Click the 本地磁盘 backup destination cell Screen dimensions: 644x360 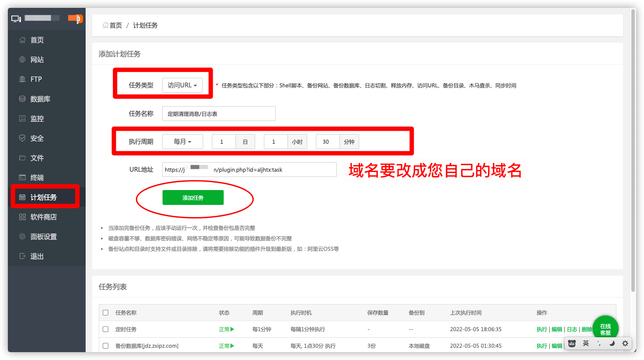pos(419,346)
